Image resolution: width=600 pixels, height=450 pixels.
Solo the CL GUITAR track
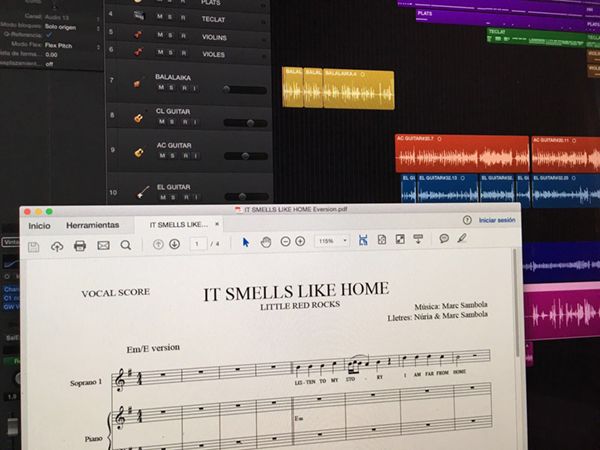click(x=172, y=122)
